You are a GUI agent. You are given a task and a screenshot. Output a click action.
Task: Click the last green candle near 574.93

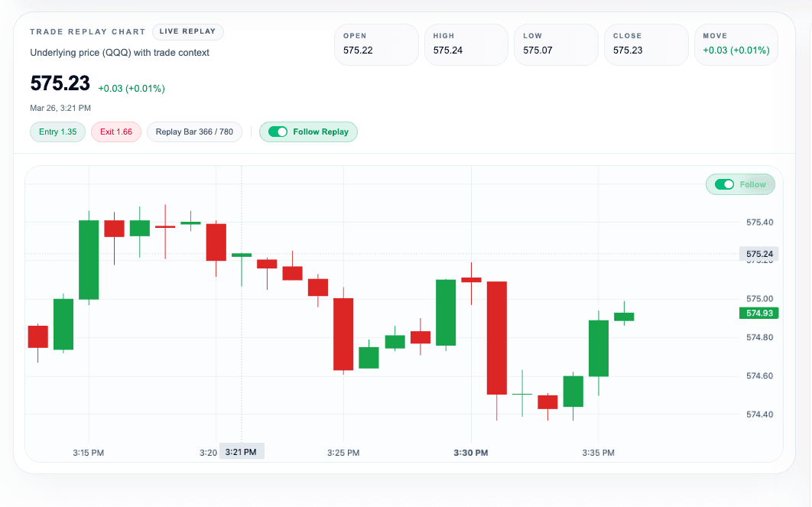coord(624,317)
